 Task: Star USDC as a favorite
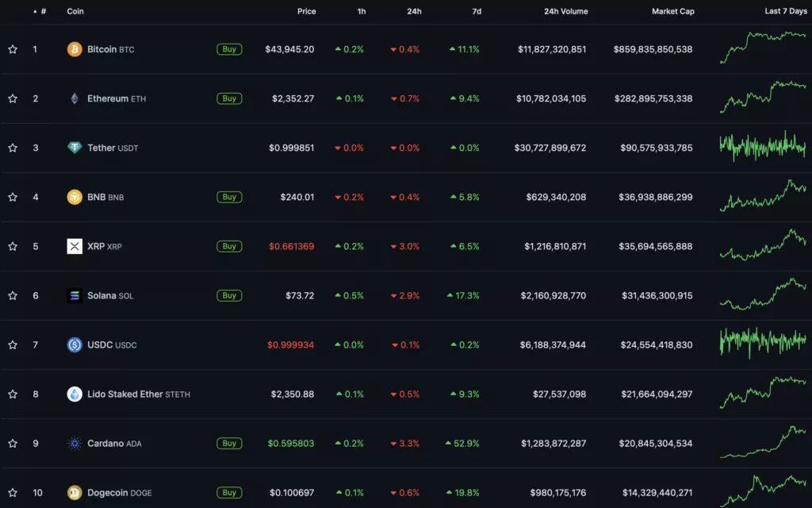point(13,344)
